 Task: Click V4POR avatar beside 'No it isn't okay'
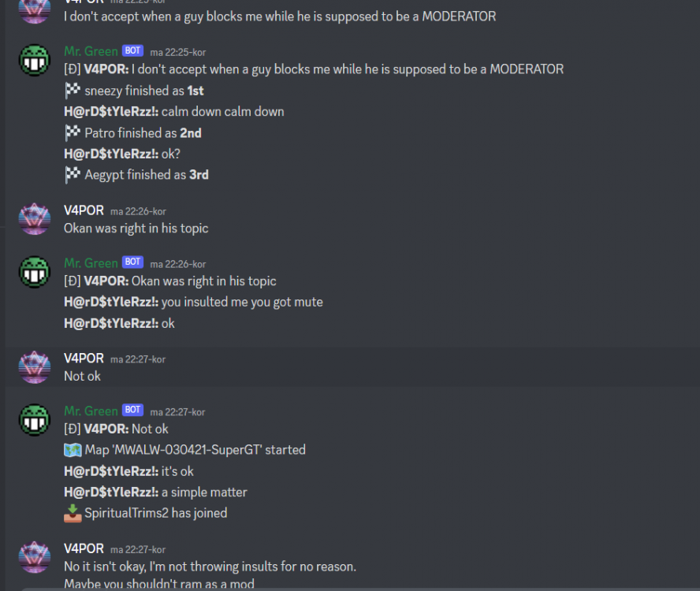(35, 557)
